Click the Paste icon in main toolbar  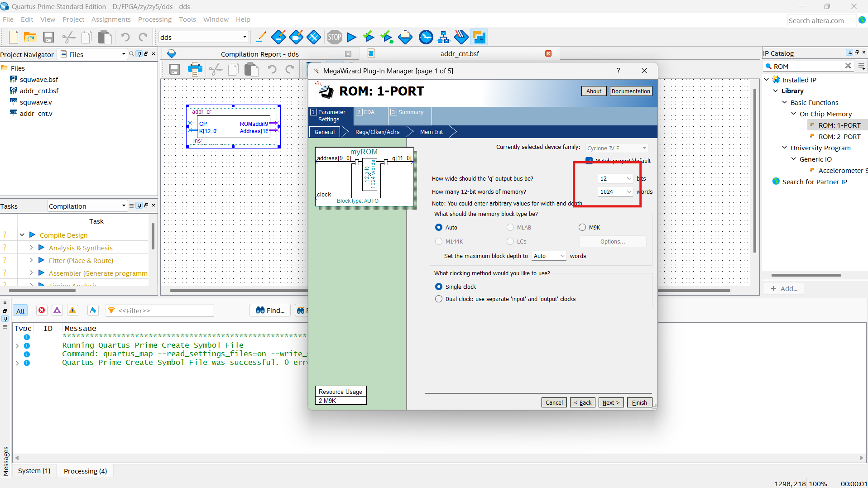105,37
